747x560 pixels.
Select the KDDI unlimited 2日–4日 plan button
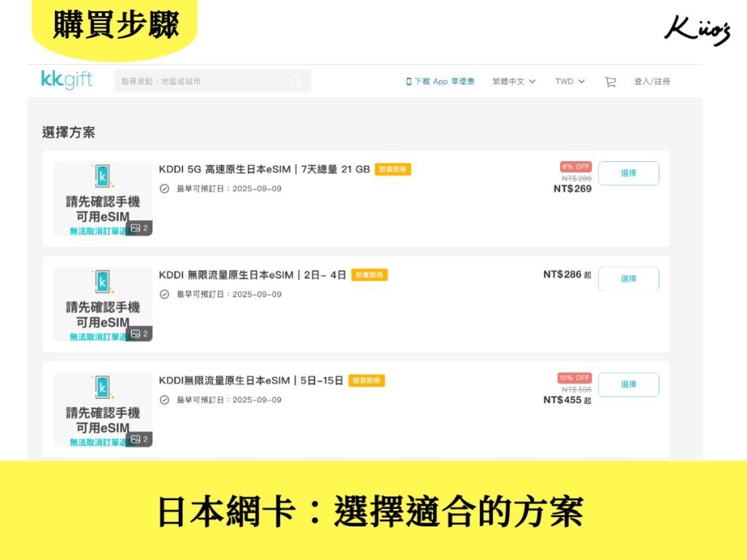[628, 279]
